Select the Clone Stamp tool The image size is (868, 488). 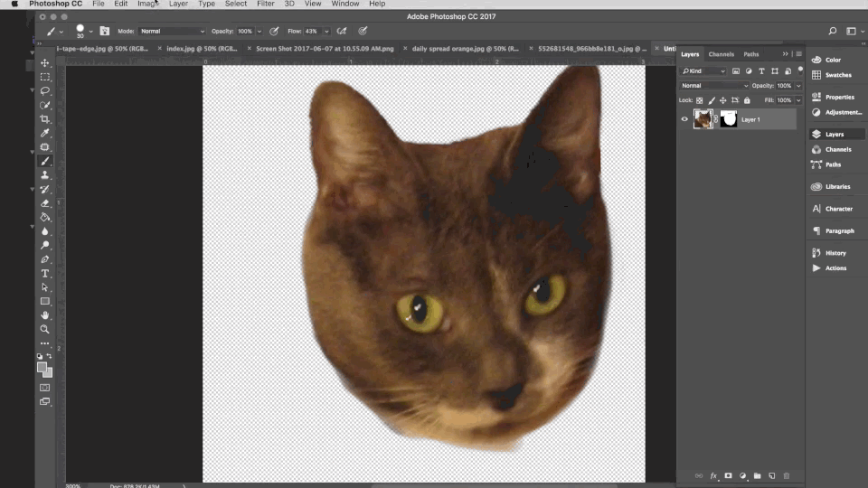(x=45, y=174)
